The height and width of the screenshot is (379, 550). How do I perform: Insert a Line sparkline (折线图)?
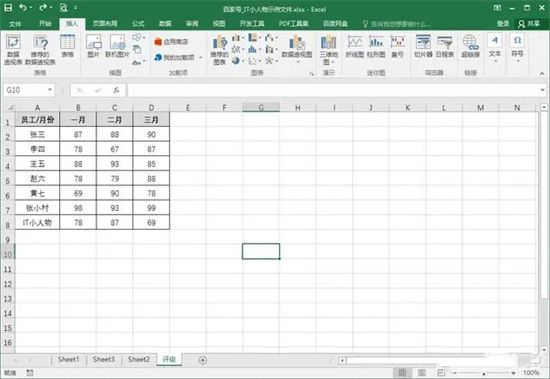tap(355, 46)
